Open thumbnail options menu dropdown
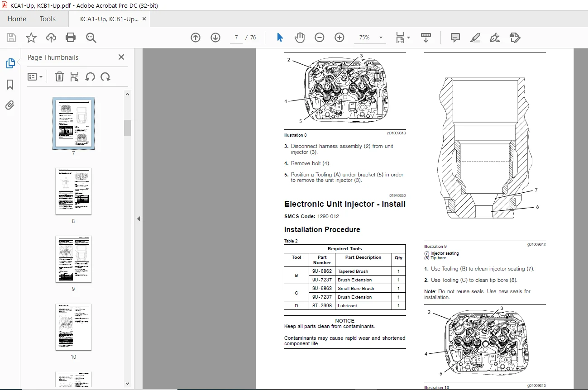Image resolution: width=588 pixels, height=390 pixels. point(35,76)
